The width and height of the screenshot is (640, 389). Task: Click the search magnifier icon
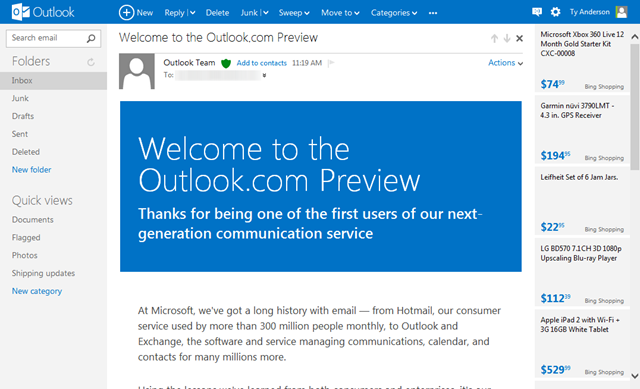(x=91, y=38)
